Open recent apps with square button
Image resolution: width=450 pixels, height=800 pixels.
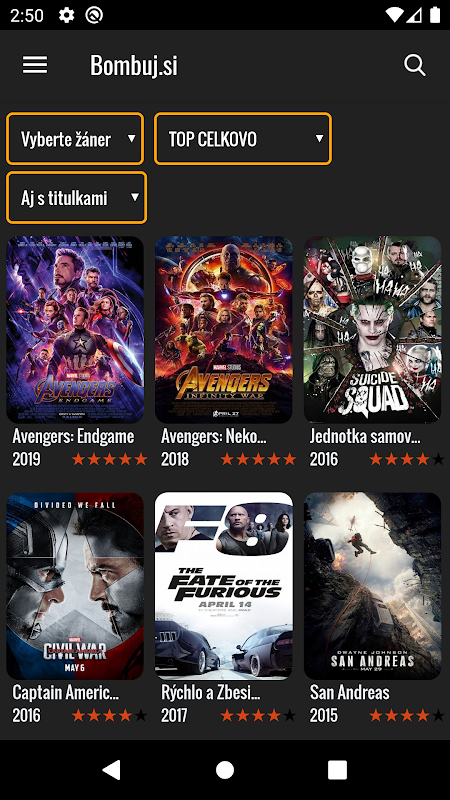point(337,769)
